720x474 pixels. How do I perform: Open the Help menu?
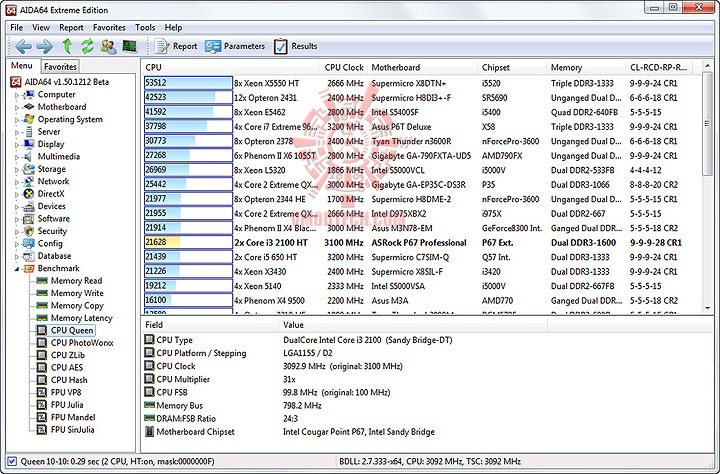173,28
